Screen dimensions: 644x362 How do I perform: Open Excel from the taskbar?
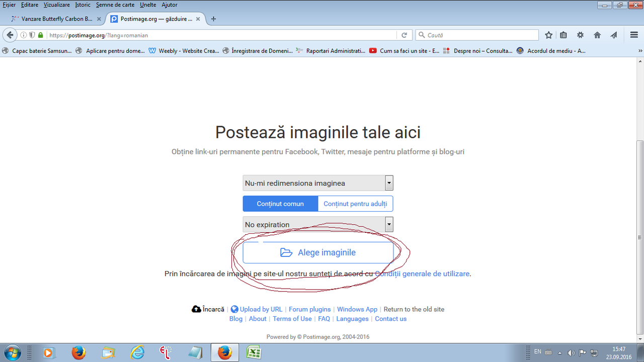point(254,353)
